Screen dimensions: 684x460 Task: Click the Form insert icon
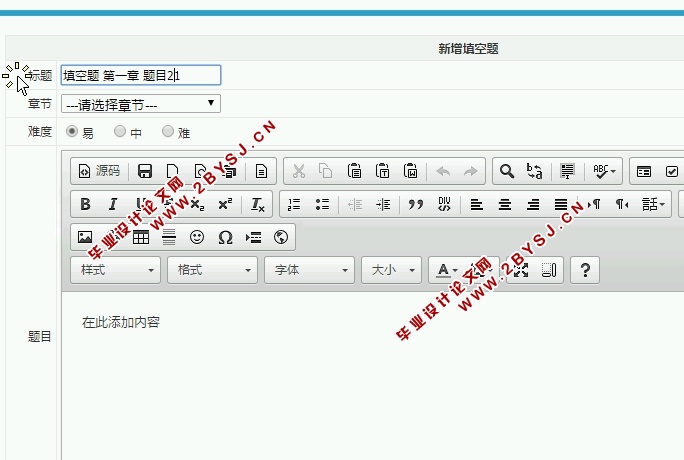tap(643, 171)
